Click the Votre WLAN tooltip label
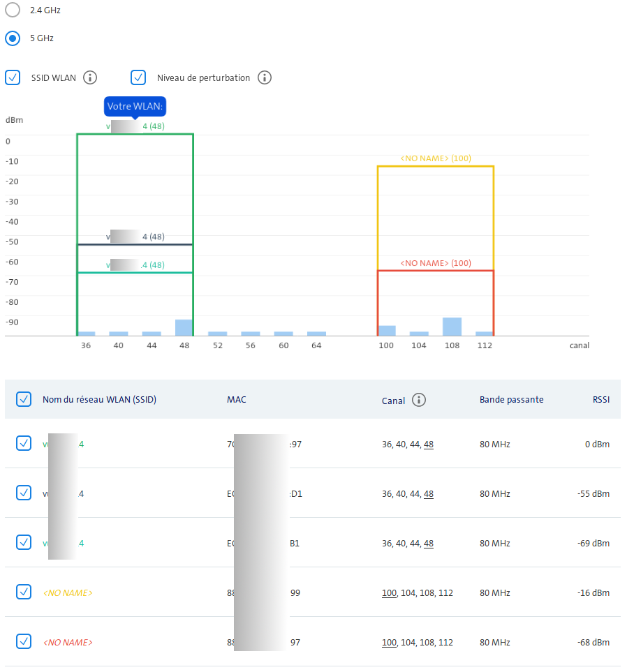 (x=135, y=107)
